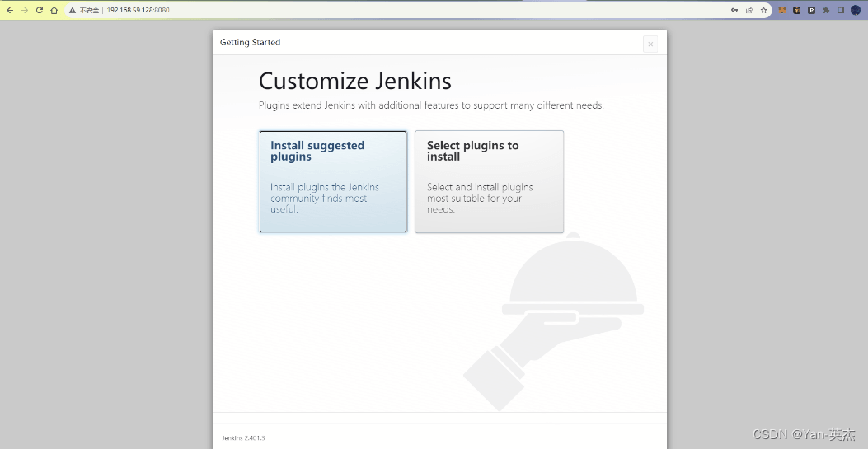Choose Select plugins to install option
Screen dimensions: 868x449
click(489, 181)
